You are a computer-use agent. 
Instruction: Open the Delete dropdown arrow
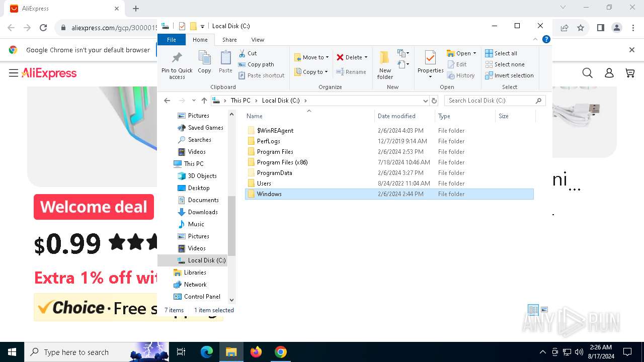(x=366, y=57)
